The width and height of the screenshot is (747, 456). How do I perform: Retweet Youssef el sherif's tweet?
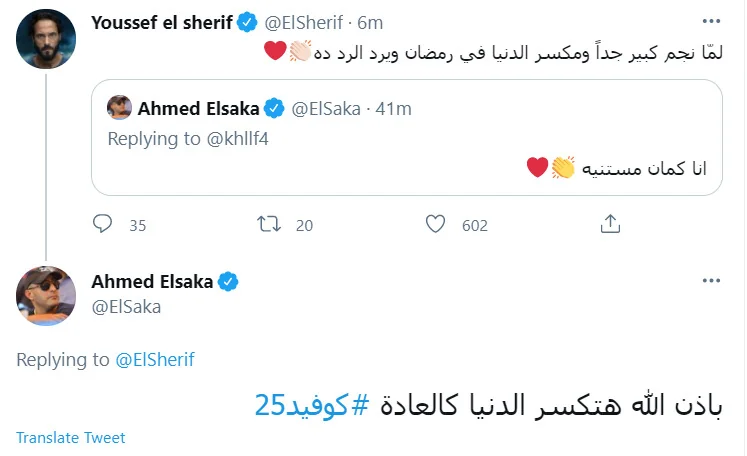coord(269,225)
